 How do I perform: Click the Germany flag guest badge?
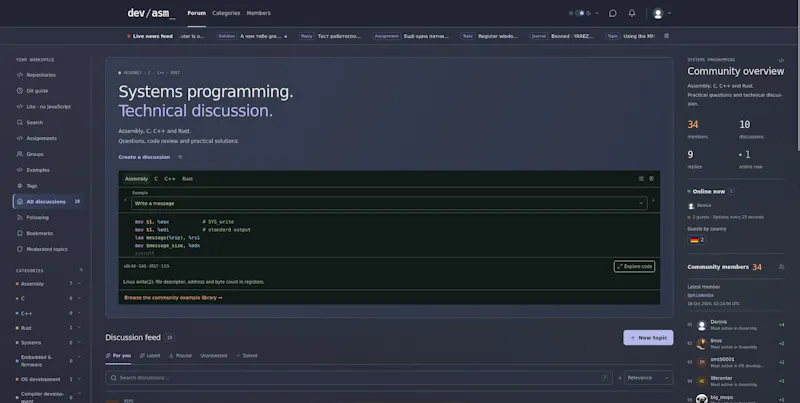pyautogui.click(x=696, y=240)
